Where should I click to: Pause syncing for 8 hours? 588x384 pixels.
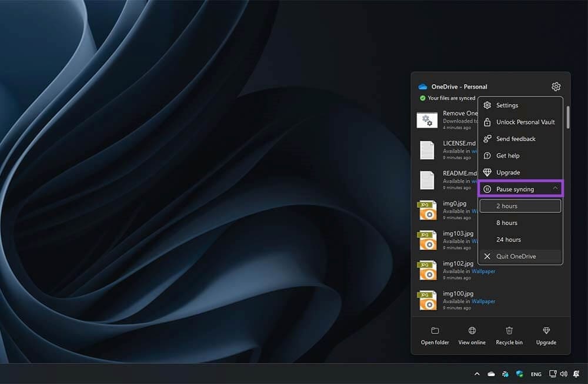pyautogui.click(x=520, y=223)
